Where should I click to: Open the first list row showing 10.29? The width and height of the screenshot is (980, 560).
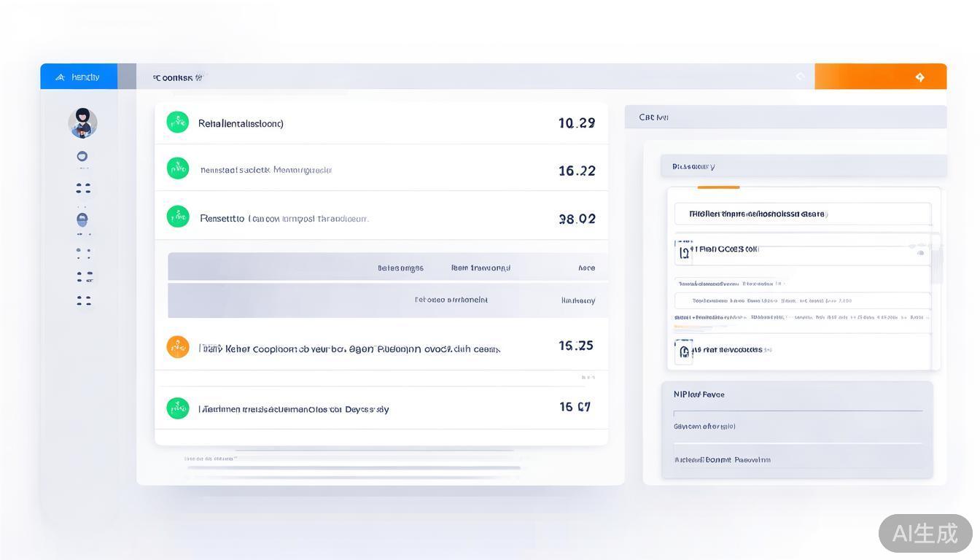(381, 123)
